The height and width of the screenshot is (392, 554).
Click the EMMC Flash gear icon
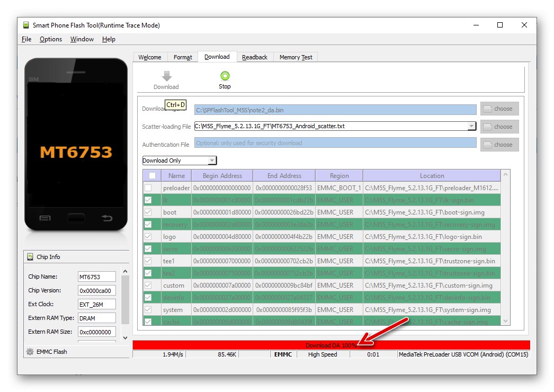[x=29, y=351]
